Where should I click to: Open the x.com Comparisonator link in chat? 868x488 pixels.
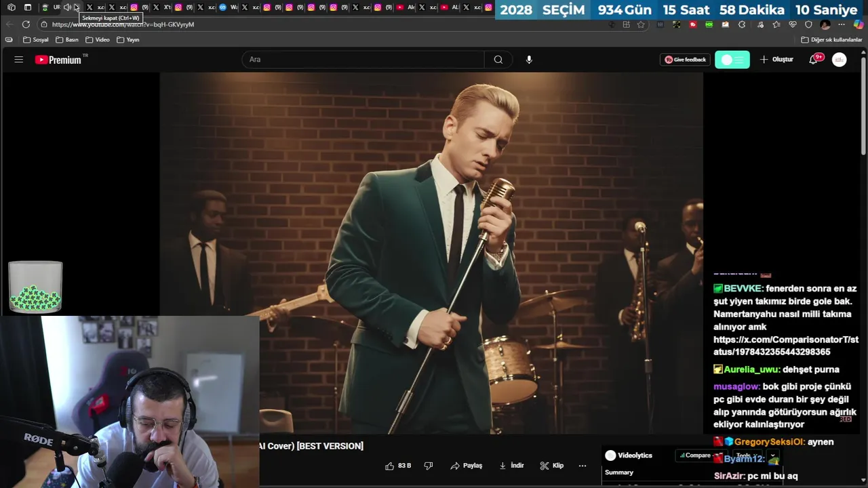(x=786, y=346)
